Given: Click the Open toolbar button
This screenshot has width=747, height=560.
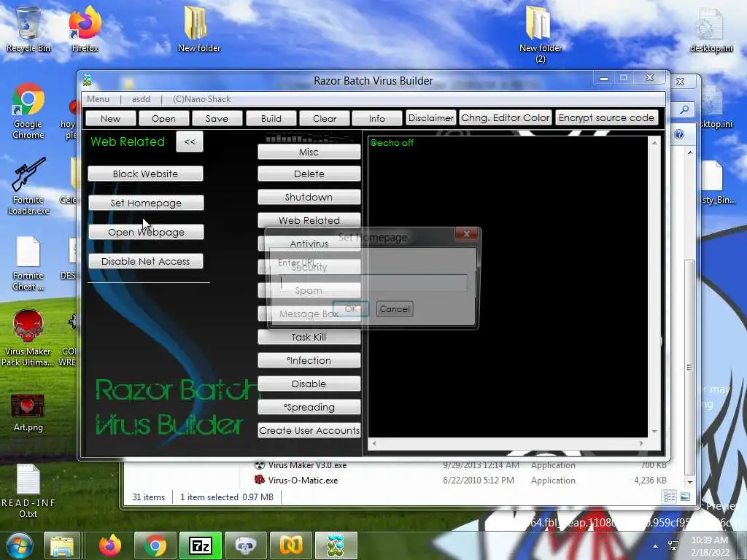Looking at the screenshot, I should point(163,119).
